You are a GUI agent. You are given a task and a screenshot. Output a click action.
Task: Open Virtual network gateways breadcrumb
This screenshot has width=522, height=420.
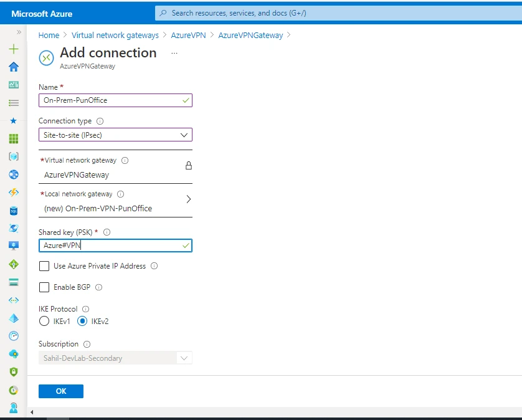pos(115,35)
